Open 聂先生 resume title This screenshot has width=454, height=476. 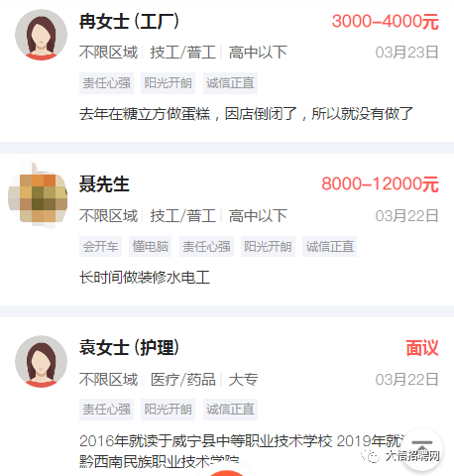point(104,184)
